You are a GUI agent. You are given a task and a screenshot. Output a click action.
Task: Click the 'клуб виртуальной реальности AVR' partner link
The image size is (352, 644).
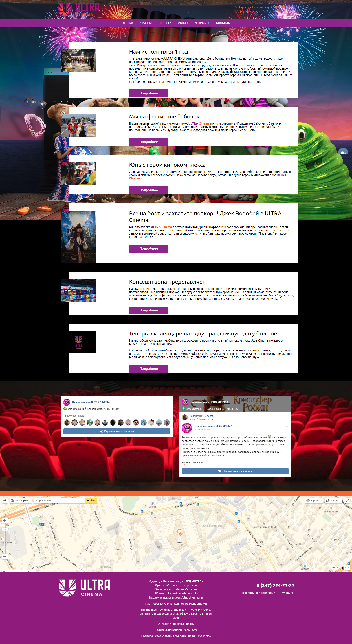(183, 603)
